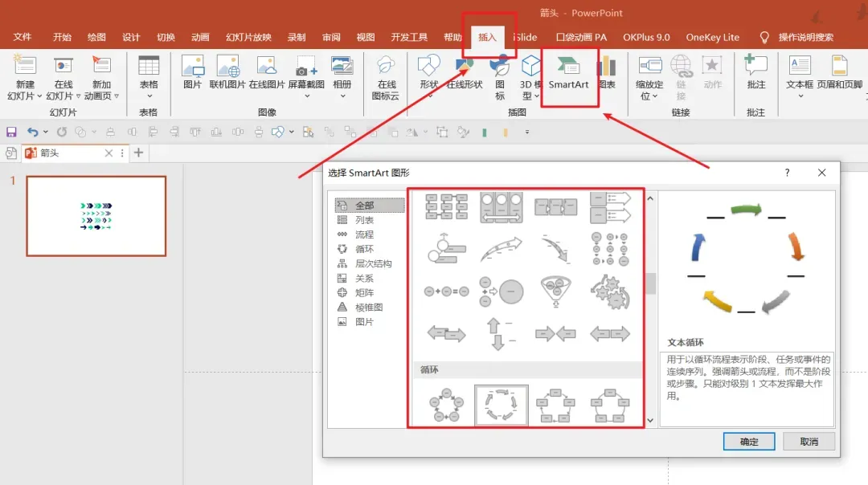This screenshot has width=868, height=485.
Task: Open Online Pictures (联机图片)
Action: [227, 67]
